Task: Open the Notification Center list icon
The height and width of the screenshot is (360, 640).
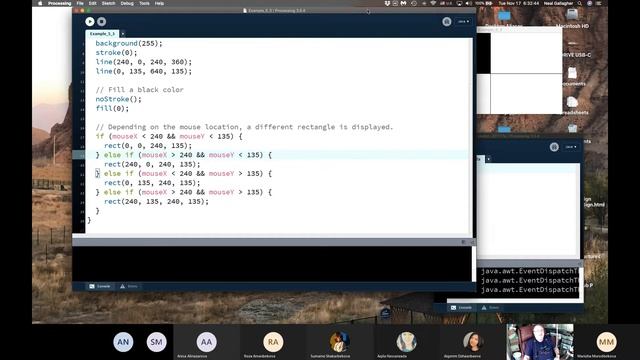Action: 599,3
